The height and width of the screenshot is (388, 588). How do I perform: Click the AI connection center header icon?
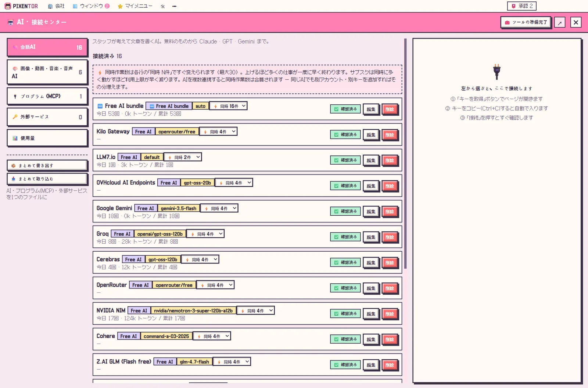11,22
